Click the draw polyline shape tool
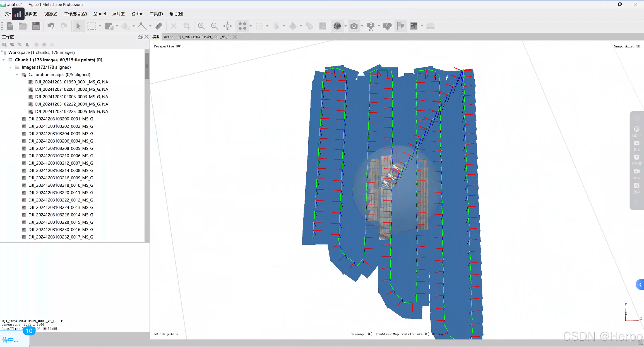Screen dimensions: 644x347 click(142, 26)
